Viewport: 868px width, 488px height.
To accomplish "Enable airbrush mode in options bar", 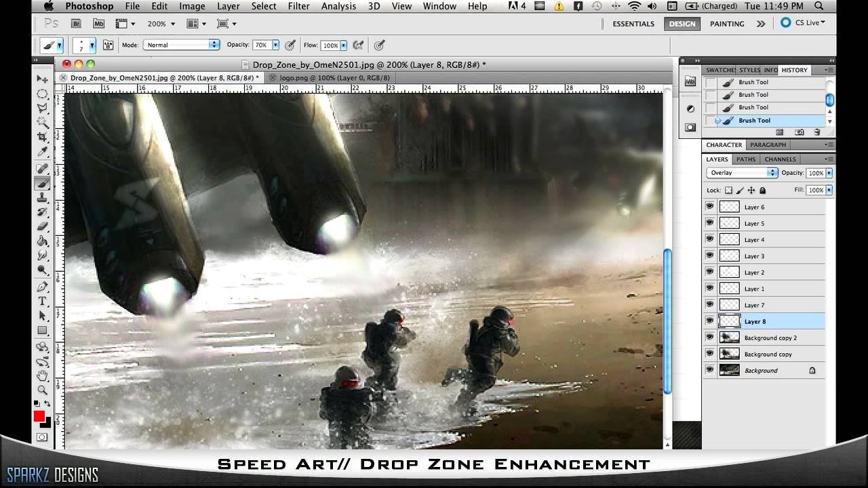I will [358, 45].
